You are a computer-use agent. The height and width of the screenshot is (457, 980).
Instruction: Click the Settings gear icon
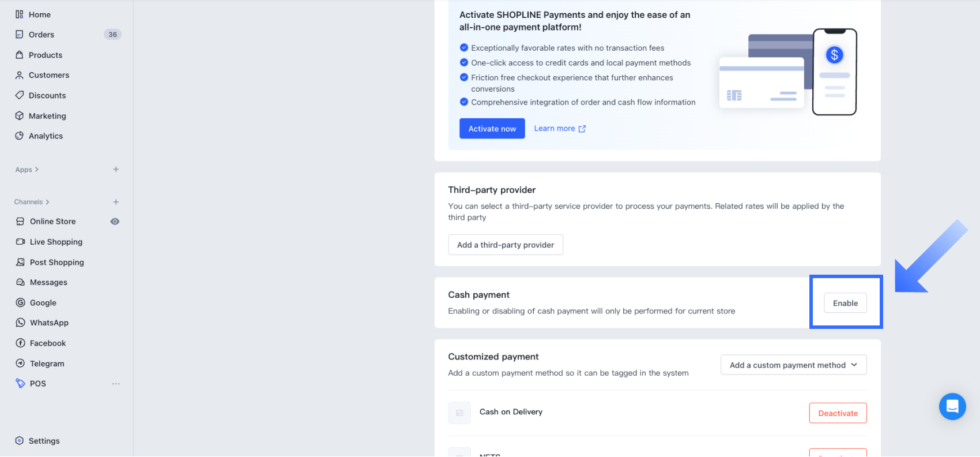tap(20, 441)
